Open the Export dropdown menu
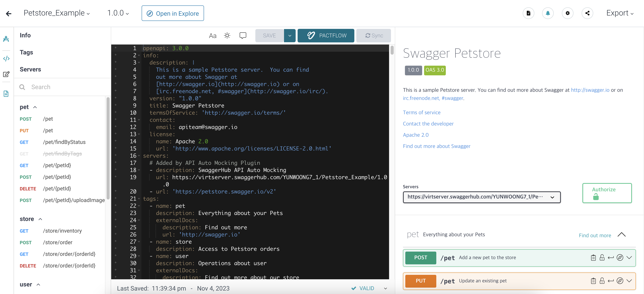 (620, 13)
